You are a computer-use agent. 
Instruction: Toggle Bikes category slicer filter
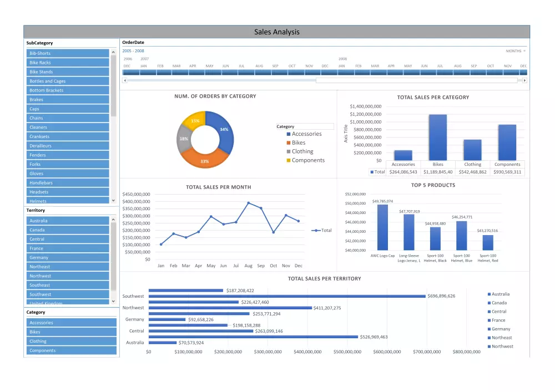pos(72,332)
